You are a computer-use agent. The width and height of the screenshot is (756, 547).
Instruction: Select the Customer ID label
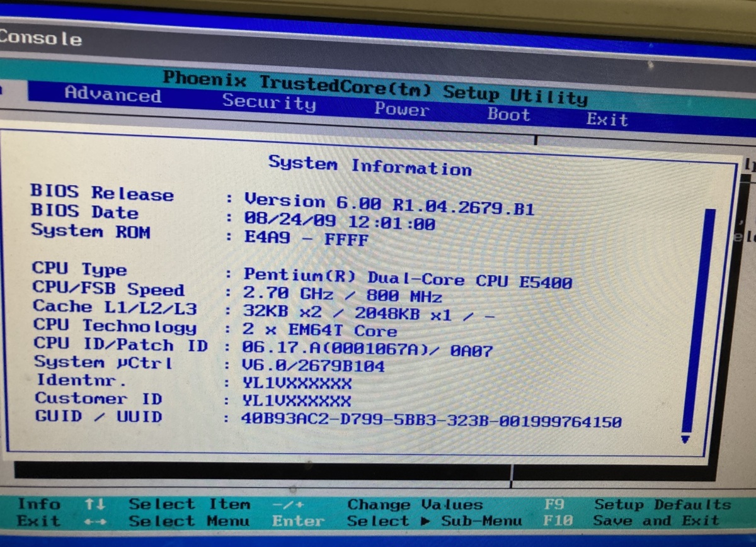[x=98, y=398]
